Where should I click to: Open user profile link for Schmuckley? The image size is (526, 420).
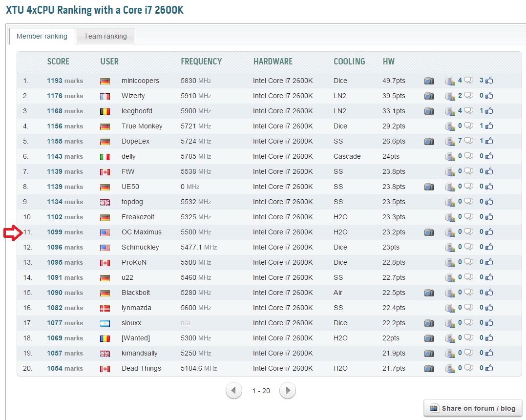[140, 247]
